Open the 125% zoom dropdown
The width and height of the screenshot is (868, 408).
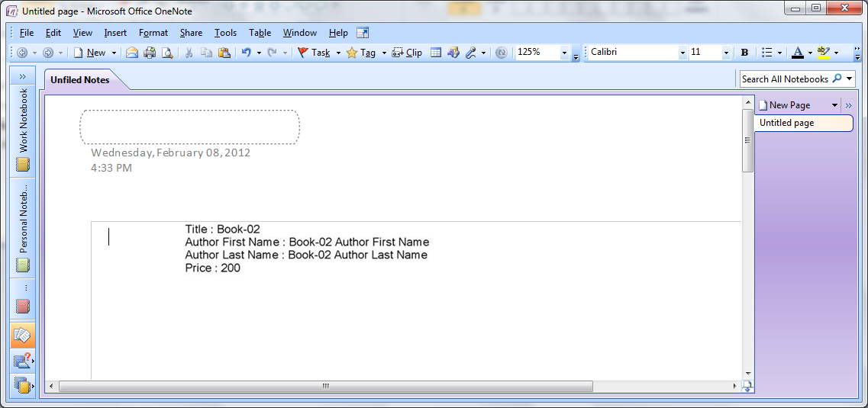[564, 53]
